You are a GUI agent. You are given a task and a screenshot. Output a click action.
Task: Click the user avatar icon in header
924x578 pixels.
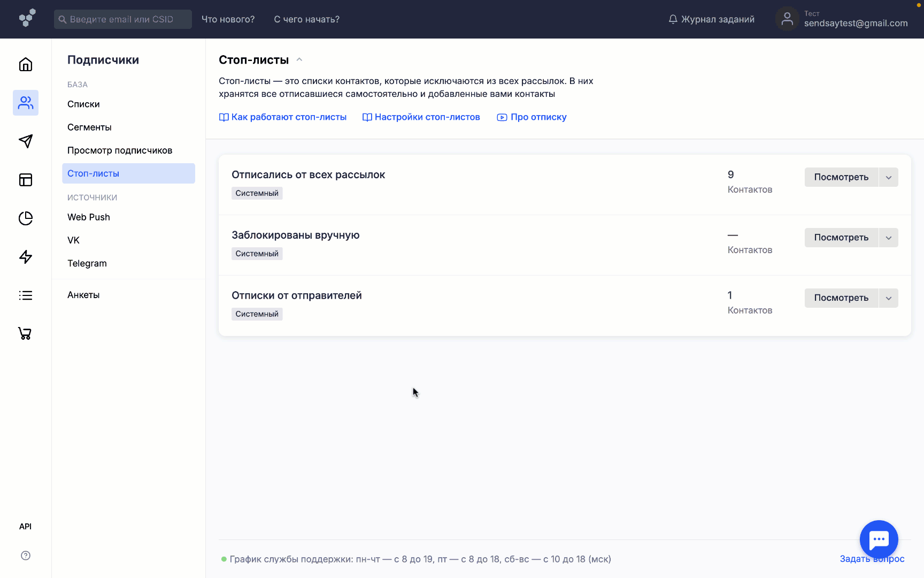coord(787,19)
